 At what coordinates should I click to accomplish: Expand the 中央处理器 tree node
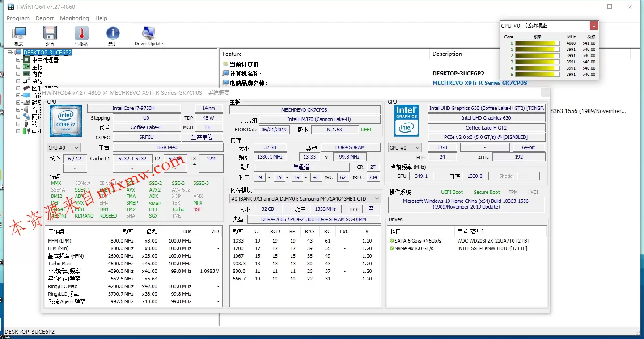(x=18, y=60)
